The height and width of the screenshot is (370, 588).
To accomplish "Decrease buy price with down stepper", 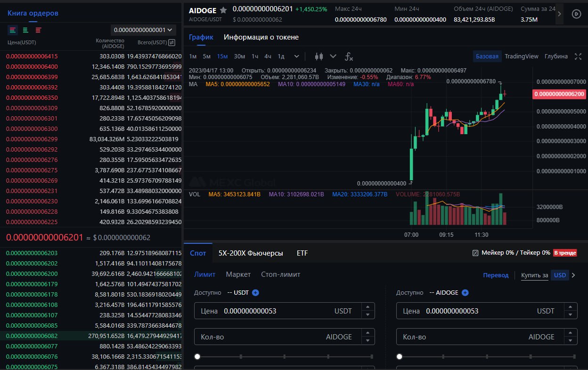I will tap(368, 315).
